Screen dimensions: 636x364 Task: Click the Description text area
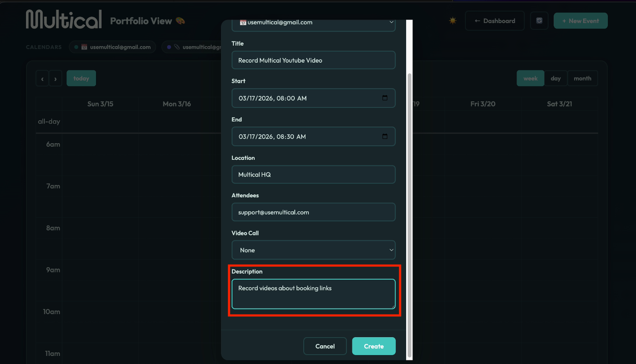(x=313, y=294)
